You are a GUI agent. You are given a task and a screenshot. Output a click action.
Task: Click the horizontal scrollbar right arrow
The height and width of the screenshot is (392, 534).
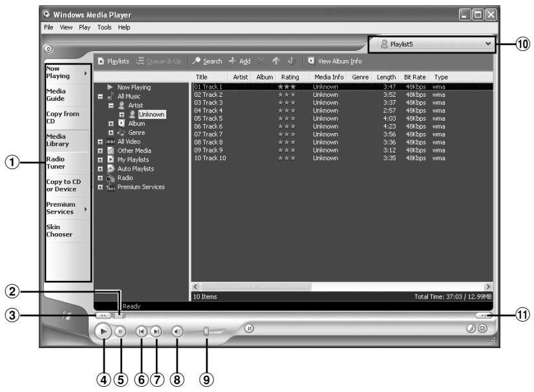point(488,287)
